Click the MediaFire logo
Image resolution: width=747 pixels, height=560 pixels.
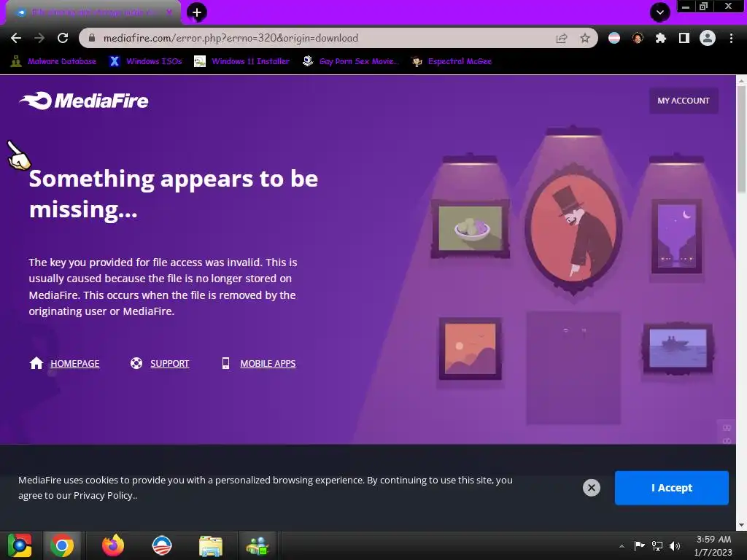pos(84,101)
